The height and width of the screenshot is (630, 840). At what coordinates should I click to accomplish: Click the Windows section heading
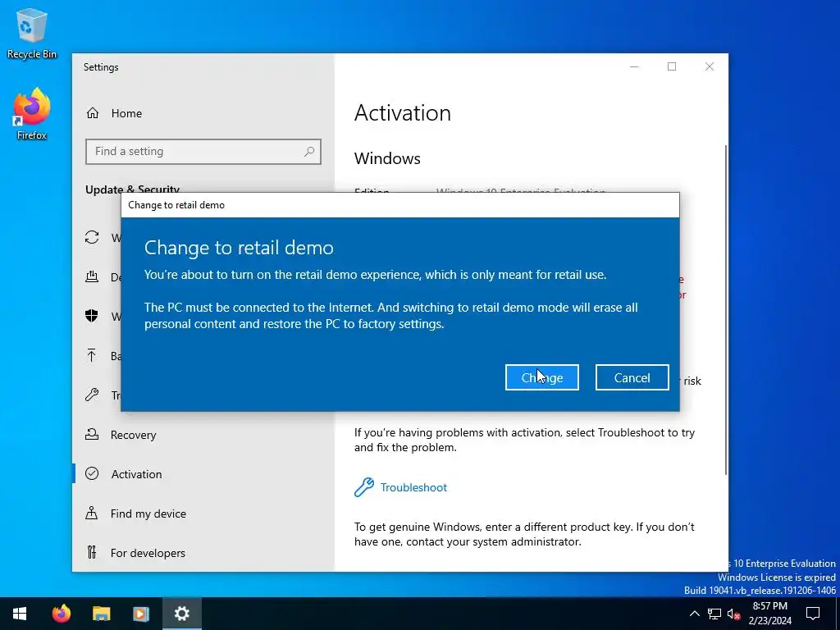(387, 158)
